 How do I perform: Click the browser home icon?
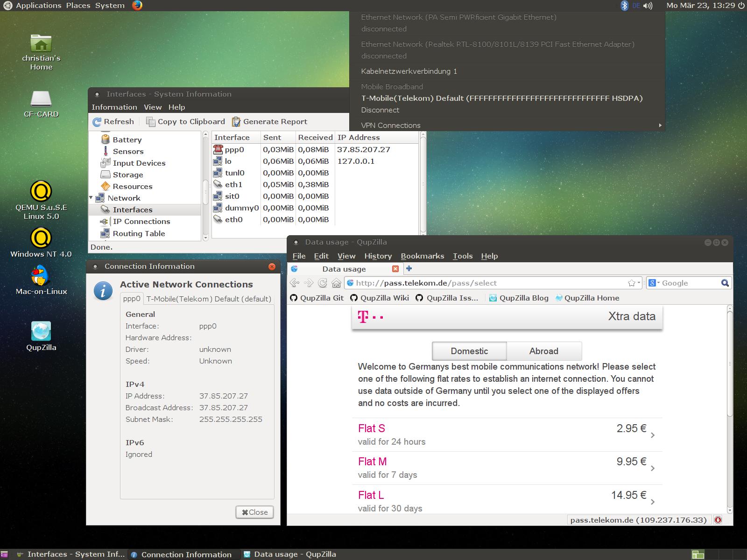tap(336, 283)
